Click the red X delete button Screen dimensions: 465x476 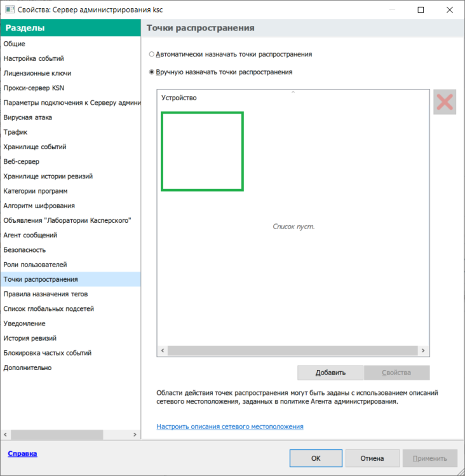445,102
